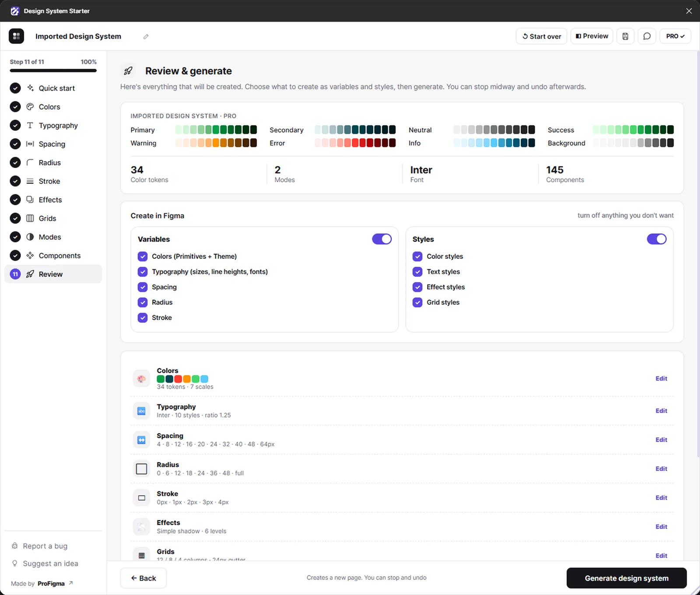
Task: Uncheck the Radius variables checkbox
Action: (143, 303)
